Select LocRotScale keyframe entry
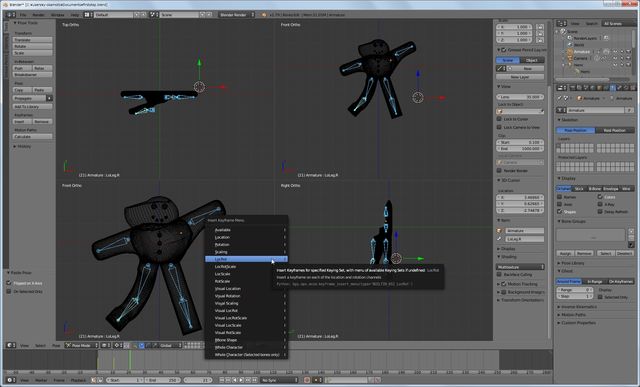The width and height of the screenshot is (640, 387). coord(246,267)
